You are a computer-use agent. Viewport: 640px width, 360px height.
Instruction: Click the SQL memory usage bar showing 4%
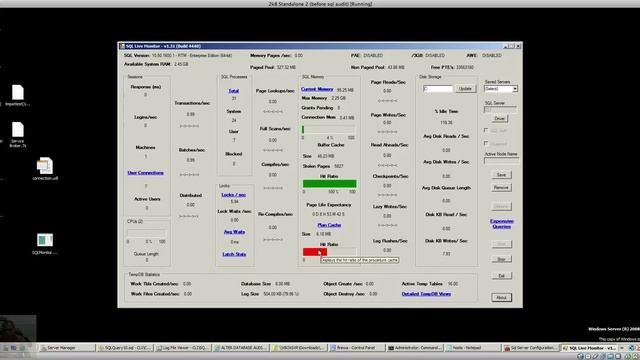pyautogui.click(x=329, y=130)
